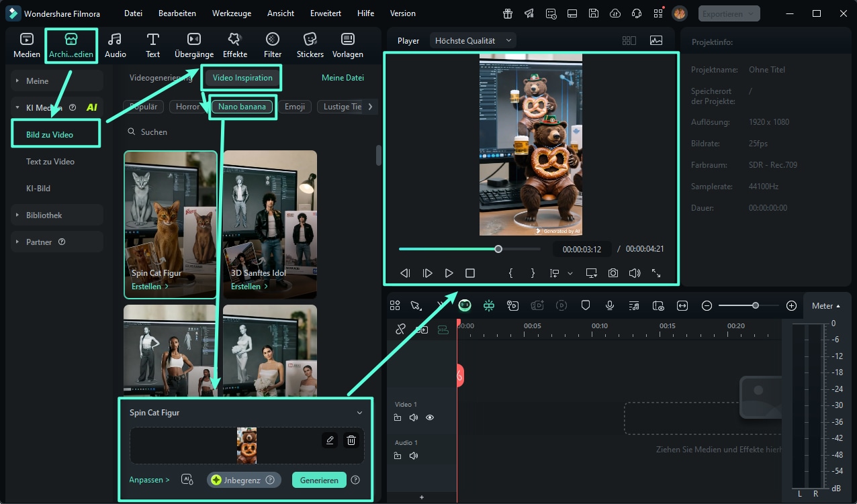857x504 pixels.
Task: Toggle Video 1 track visibility eye
Action: click(430, 417)
